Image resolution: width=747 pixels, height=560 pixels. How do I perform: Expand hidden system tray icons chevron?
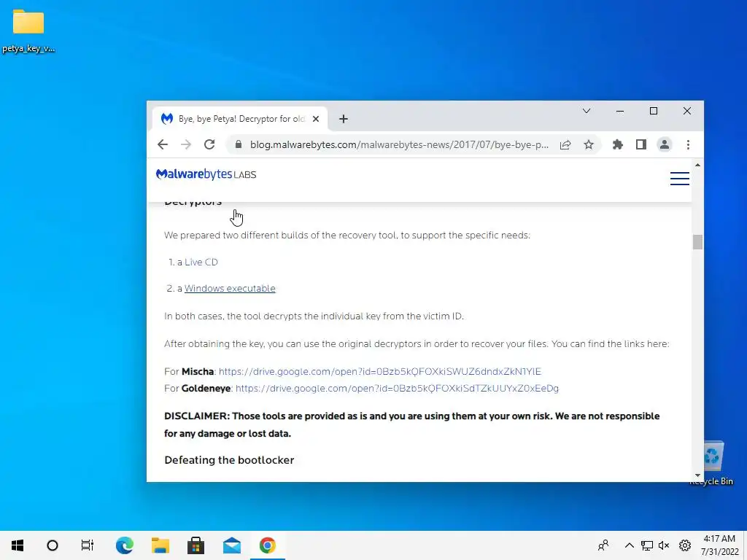point(630,545)
